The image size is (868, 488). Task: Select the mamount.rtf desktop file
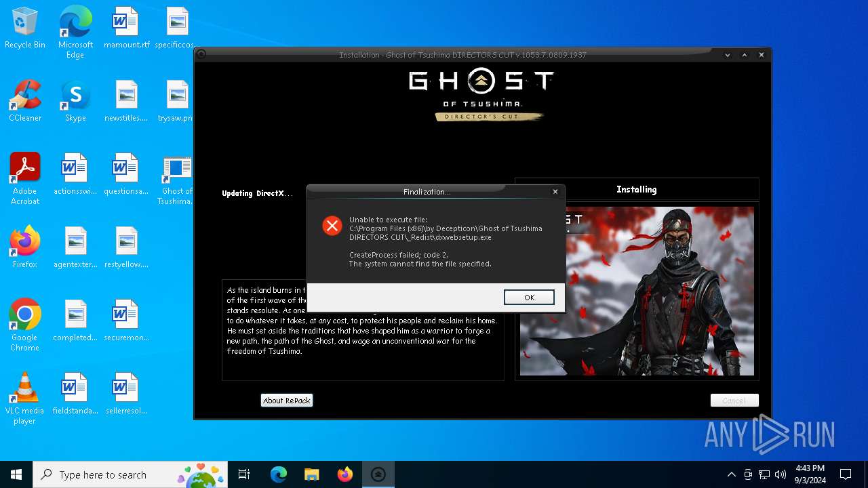tap(127, 28)
